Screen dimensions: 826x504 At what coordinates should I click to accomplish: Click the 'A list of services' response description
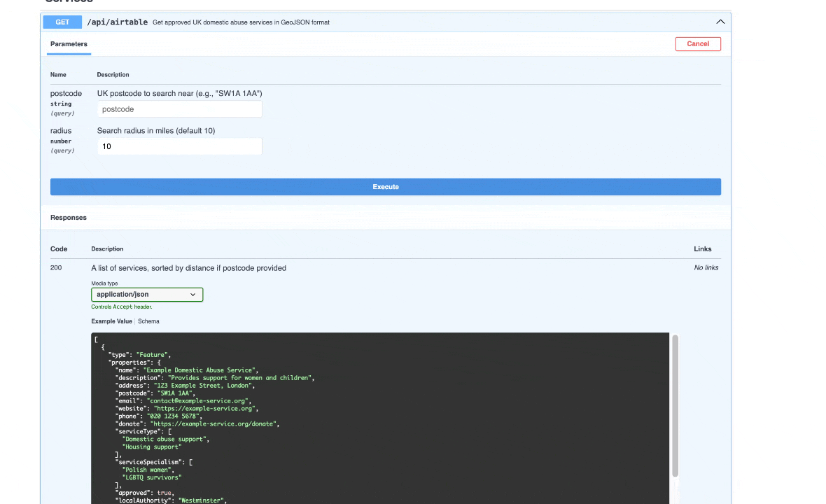pyautogui.click(x=188, y=268)
